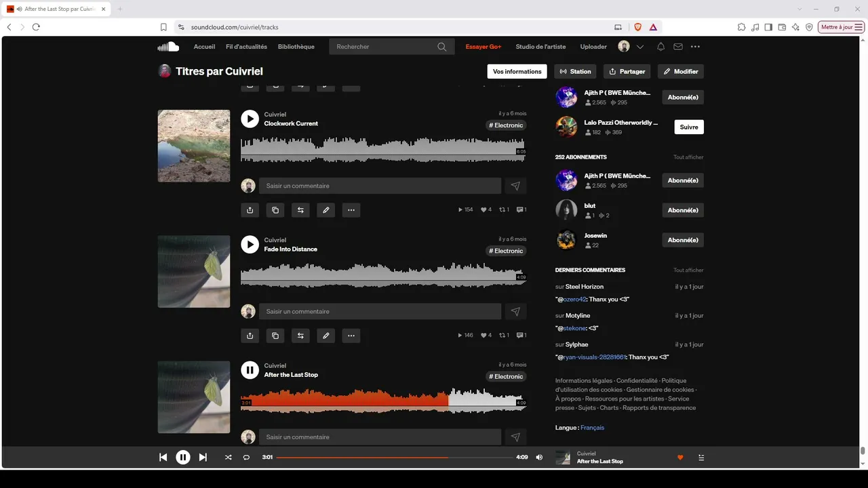Expand the profile avatar dropdown

(639, 47)
